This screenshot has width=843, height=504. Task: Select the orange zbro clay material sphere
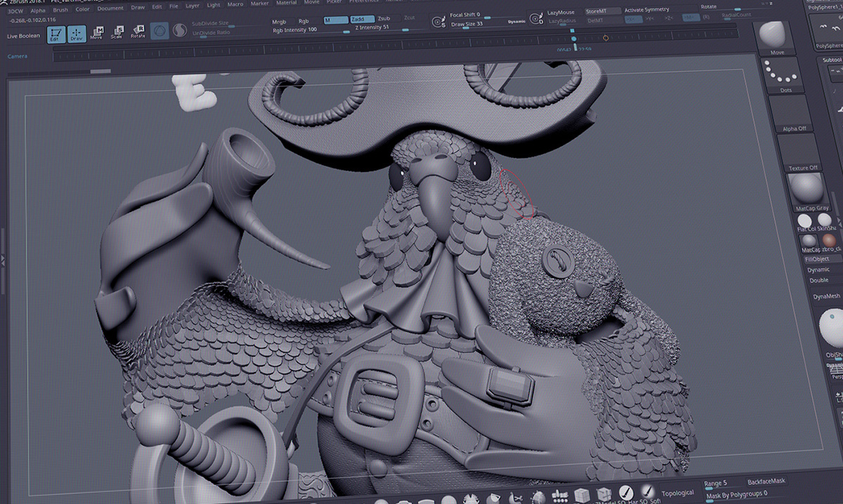click(x=830, y=241)
